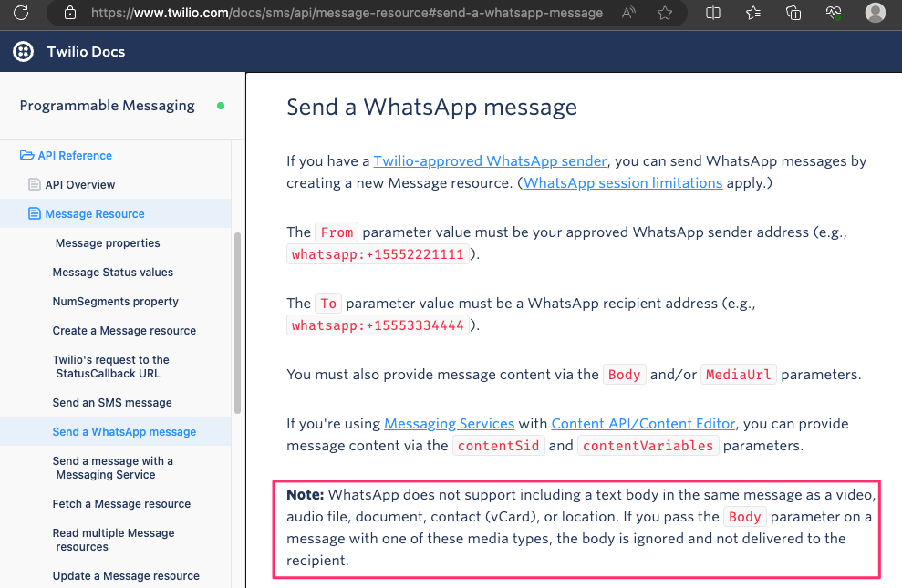Go to Message Status values section
The width and height of the screenshot is (902, 588).
pyautogui.click(x=113, y=273)
